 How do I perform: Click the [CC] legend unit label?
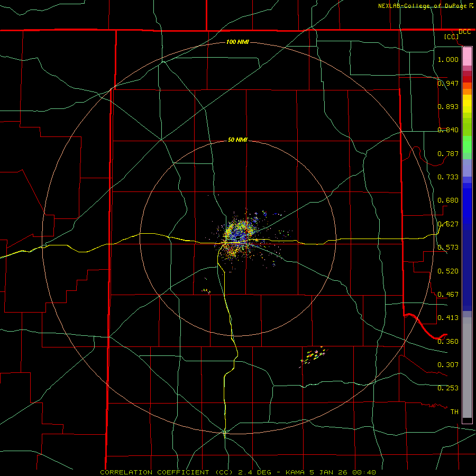[451, 36]
